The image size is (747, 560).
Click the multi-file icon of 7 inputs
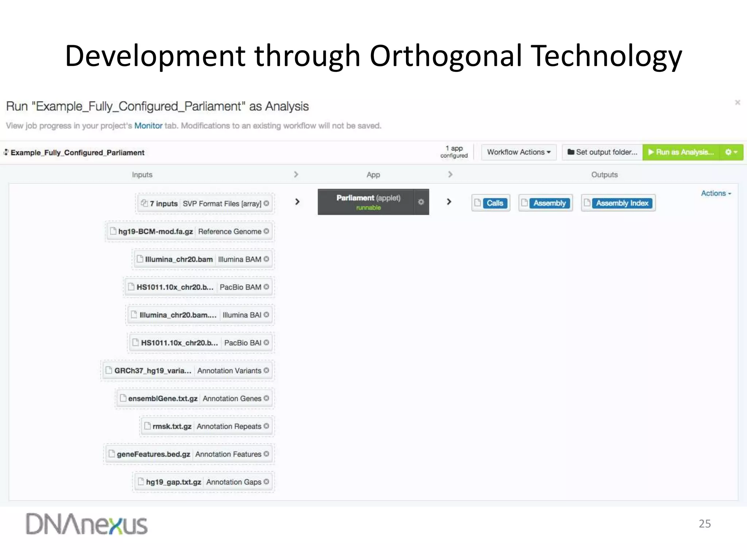[x=144, y=203]
